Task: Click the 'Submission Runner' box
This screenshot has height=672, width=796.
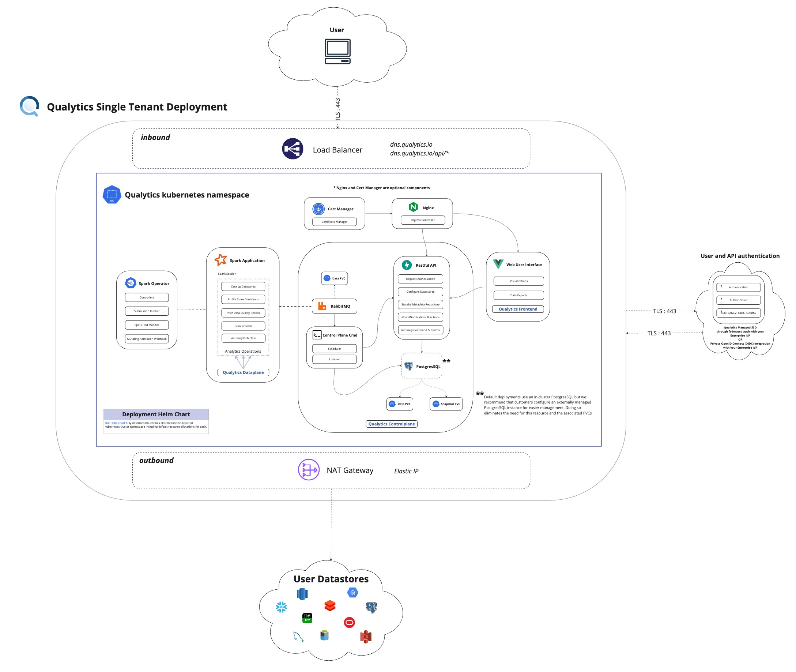Action: coord(147,311)
